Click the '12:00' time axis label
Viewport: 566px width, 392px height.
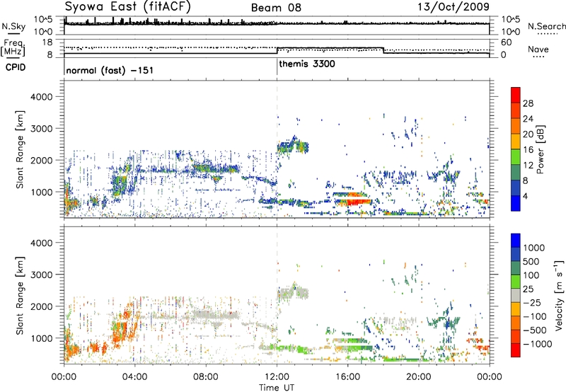coord(277,377)
